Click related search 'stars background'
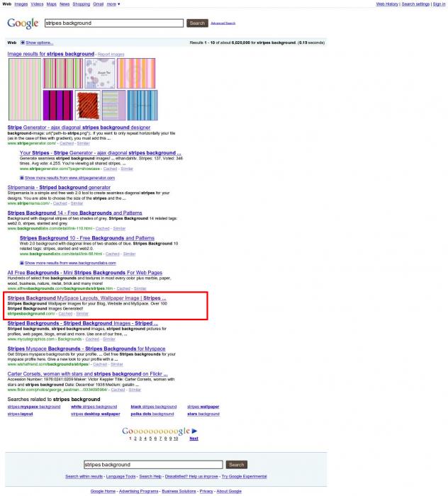 (x=203, y=414)
